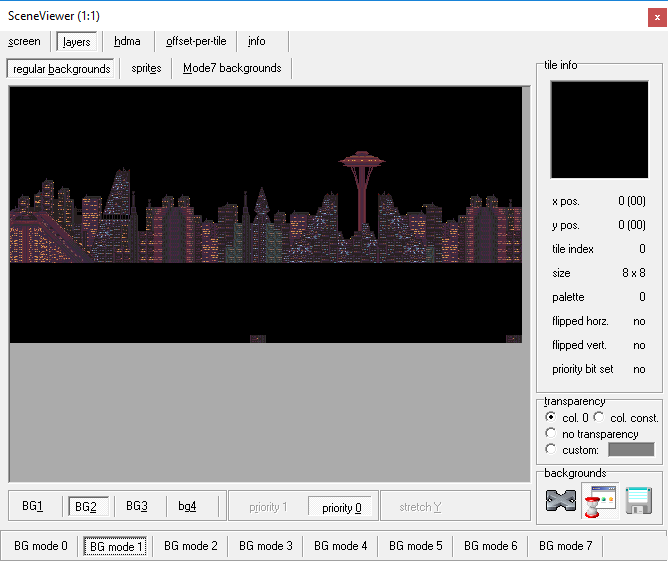Click the palette label
The image size is (668, 562).
coord(568,297)
